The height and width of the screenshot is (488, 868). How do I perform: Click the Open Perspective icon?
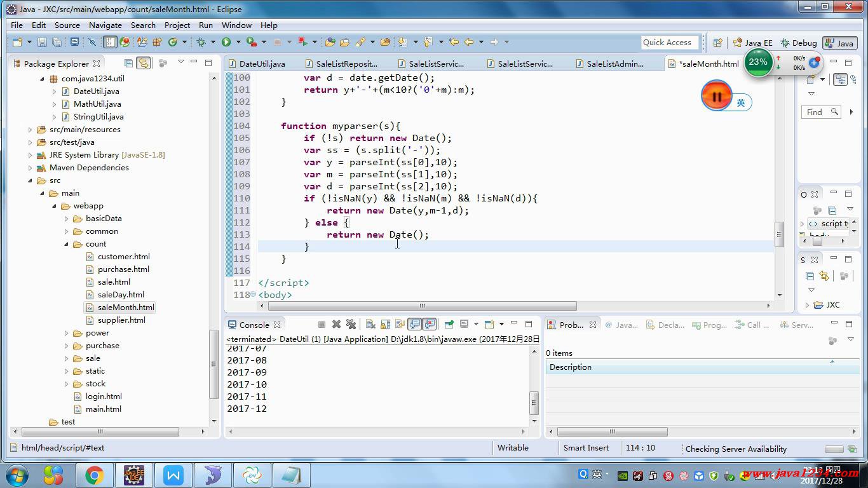point(717,43)
